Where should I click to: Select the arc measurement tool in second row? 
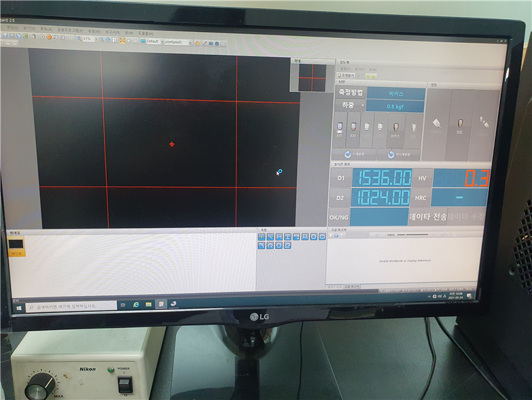[x=262, y=246]
